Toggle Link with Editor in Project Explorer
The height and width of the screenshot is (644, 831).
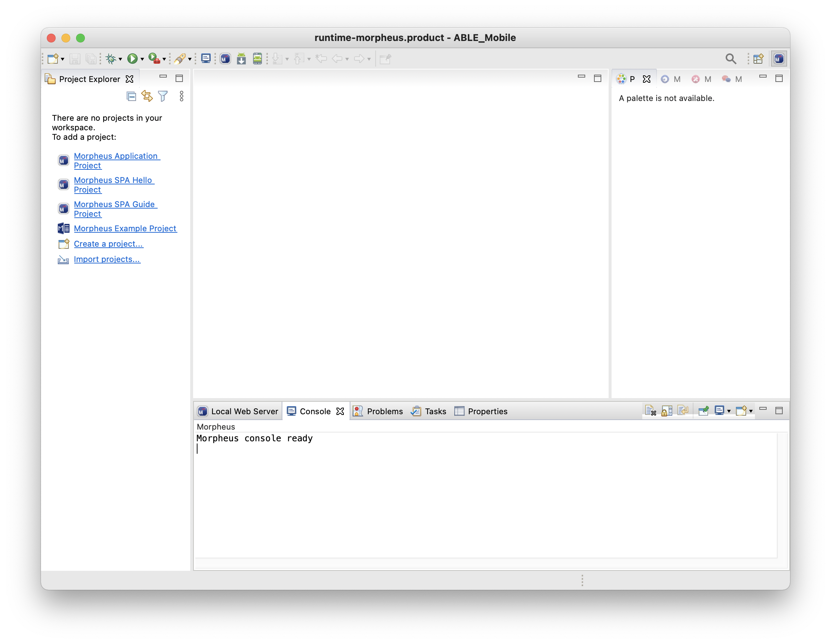point(147,96)
